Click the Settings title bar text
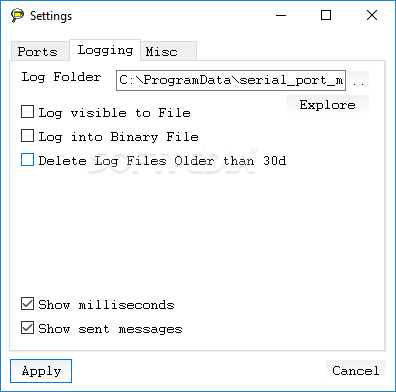This screenshot has width=396, height=392. pyautogui.click(x=51, y=16)
